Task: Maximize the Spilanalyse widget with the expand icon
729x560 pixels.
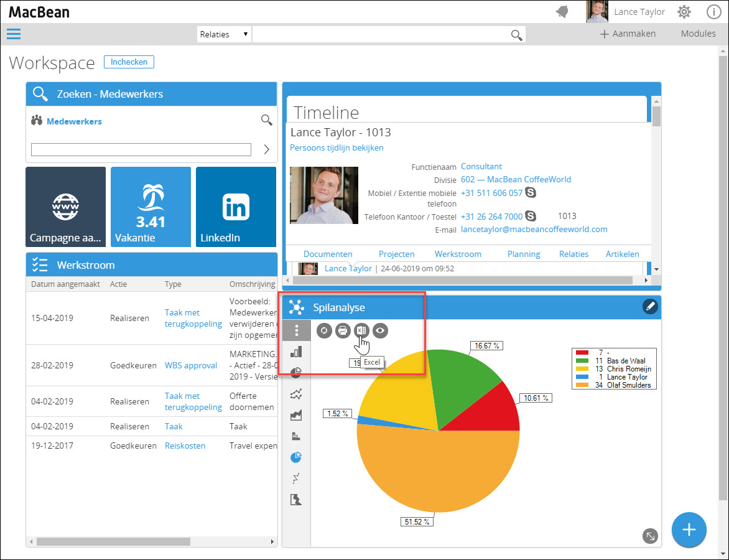Action: (x=650, y=536)
